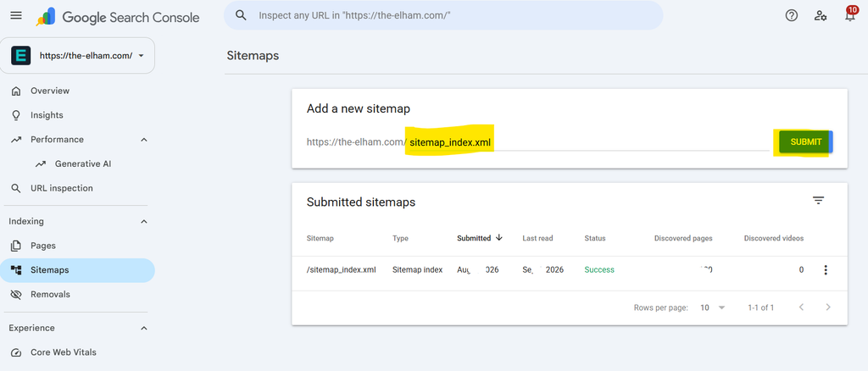Submit the new sitemap with SUBMIT button
The height and width of the screenshot is (371, 868).
pyautogui.click(x=805, y=142)
